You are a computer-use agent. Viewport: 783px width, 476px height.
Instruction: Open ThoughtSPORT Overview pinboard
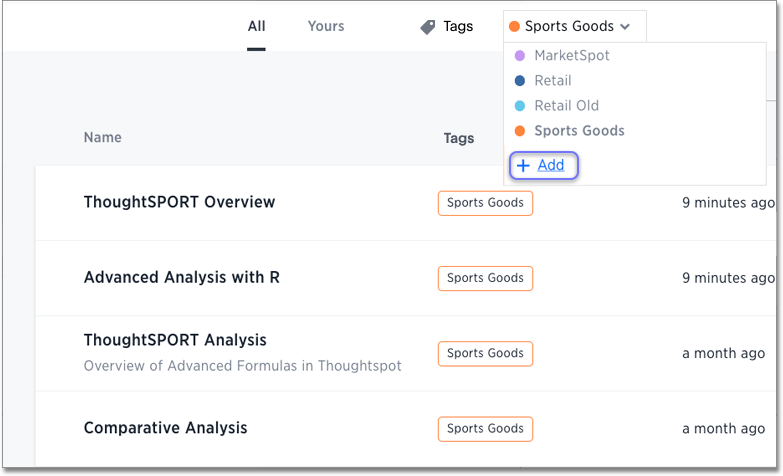coord(179,202)
